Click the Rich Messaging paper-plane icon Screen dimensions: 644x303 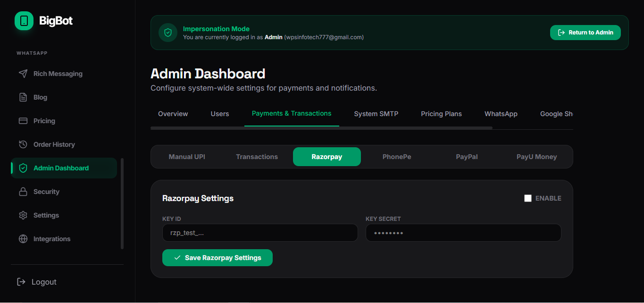coord(23,74)
